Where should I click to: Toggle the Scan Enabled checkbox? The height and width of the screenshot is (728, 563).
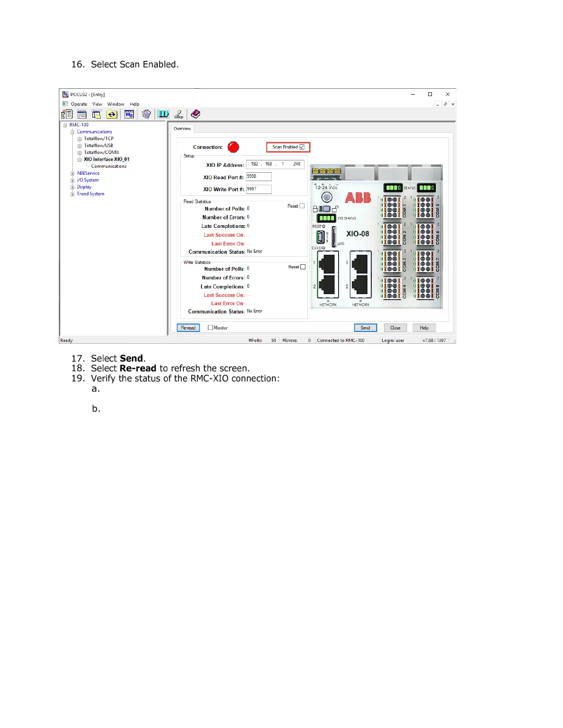pyautogui.click(x=302, y=147)
